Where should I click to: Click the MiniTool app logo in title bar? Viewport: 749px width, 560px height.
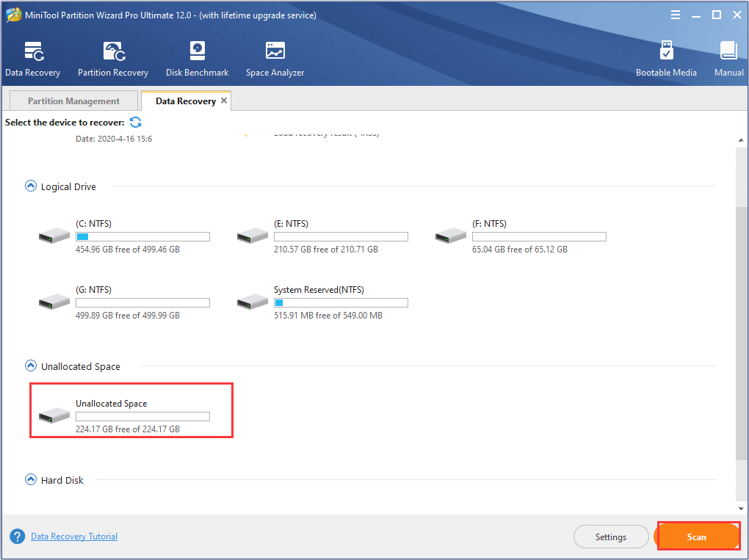click(x=13, y=15)
